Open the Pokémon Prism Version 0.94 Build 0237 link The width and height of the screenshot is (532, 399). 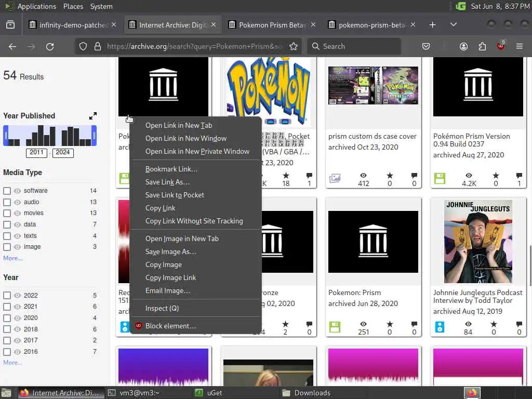pyautogui.click(x=471, y=140)
